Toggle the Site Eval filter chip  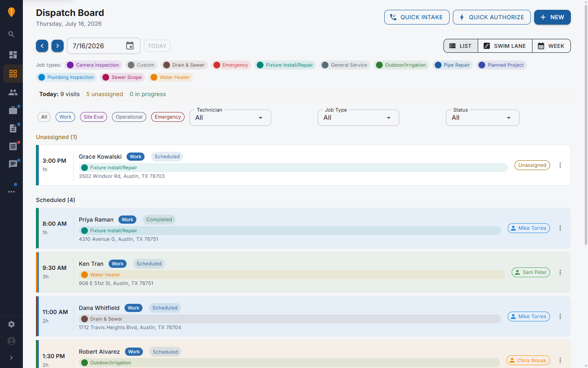coord(94,117)
